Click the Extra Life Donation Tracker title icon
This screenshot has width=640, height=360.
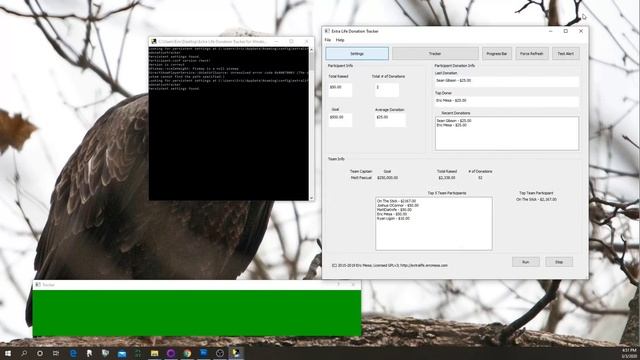coord(327,31)
